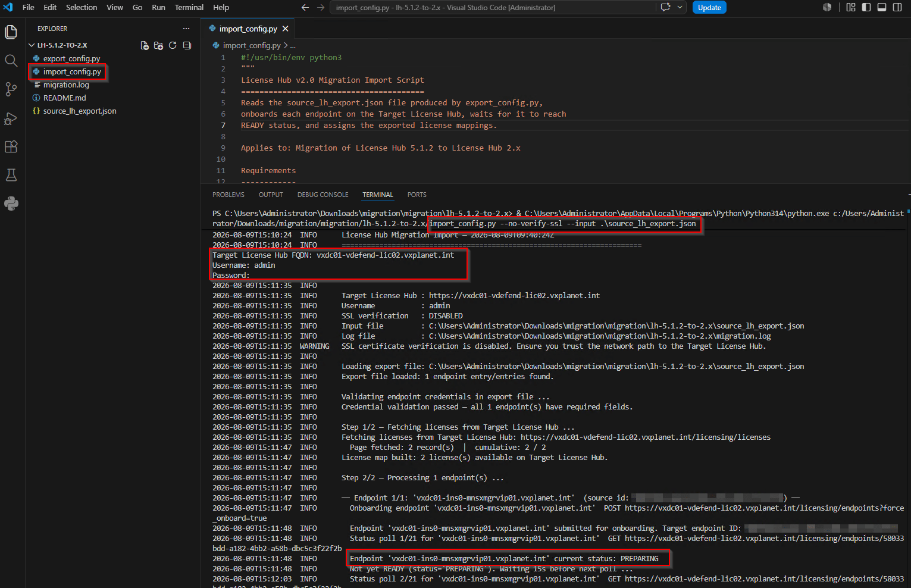Select the import_config.py editor tab
The width and height of the screenshot is (911, 588).
248,29
